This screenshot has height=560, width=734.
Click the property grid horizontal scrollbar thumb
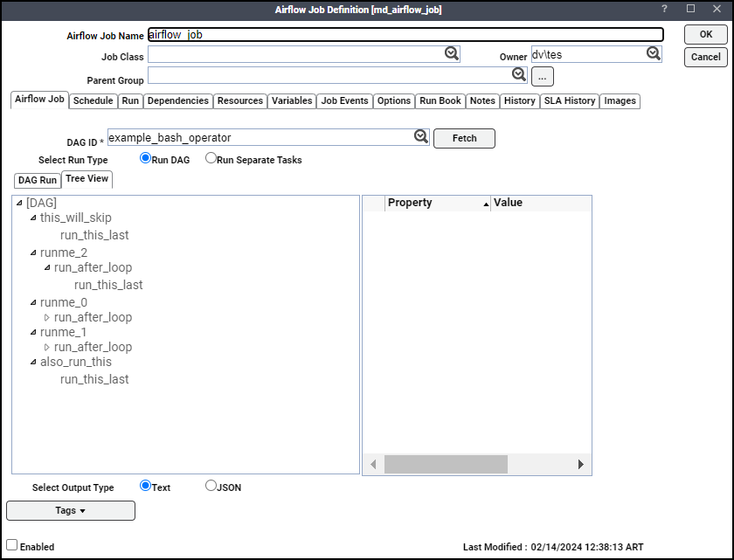click(x=446, y=465)
